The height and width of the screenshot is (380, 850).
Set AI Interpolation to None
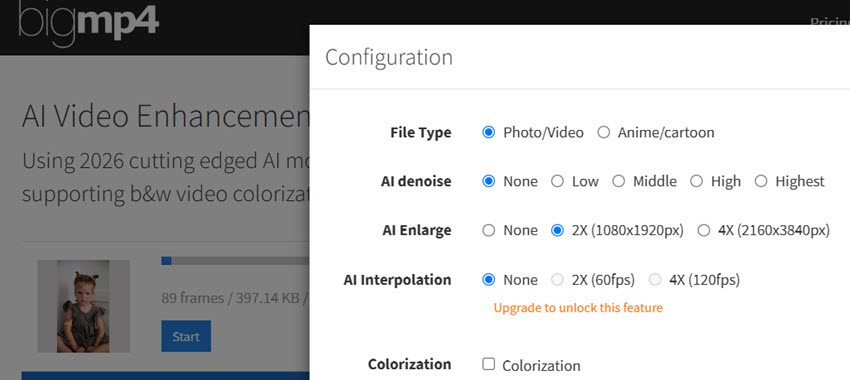tap(488, 280)
